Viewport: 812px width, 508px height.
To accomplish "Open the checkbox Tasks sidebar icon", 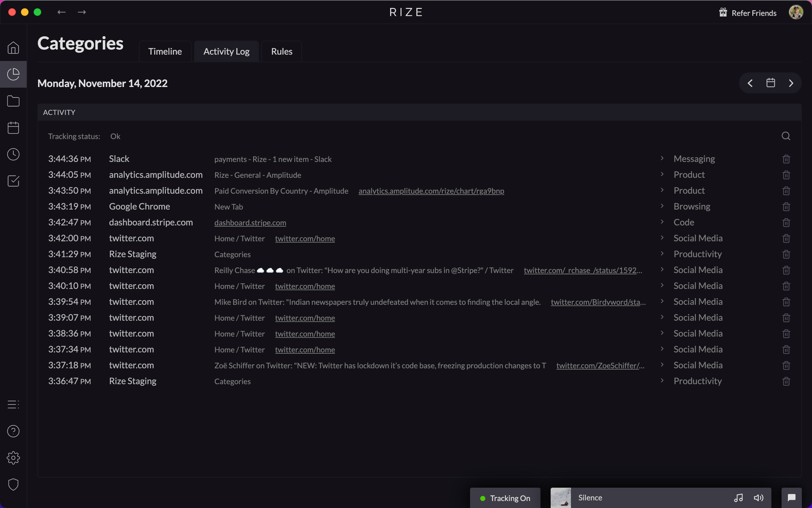I will pyautogui.click(x=13, y=181).
